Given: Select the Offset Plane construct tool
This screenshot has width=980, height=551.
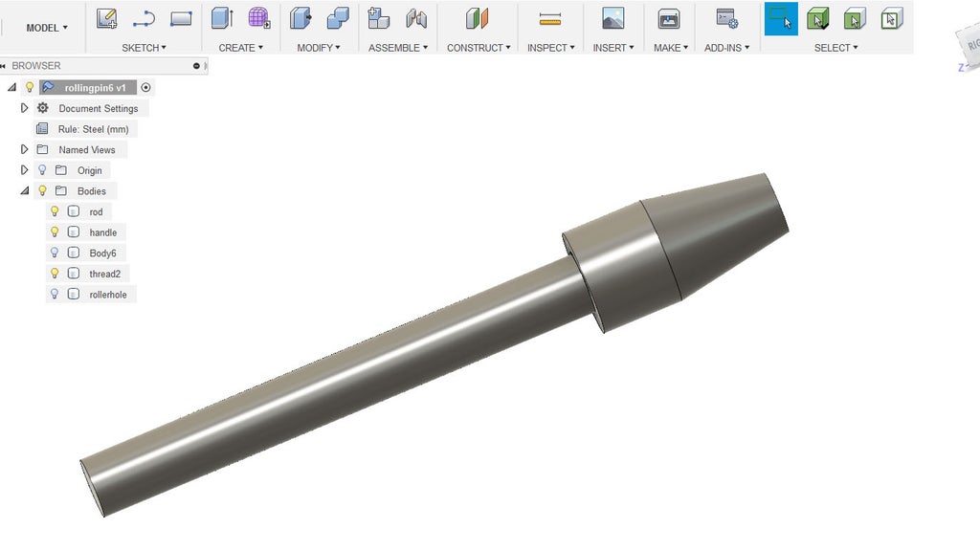Looking at the screenshot, I should click(477, 18).
